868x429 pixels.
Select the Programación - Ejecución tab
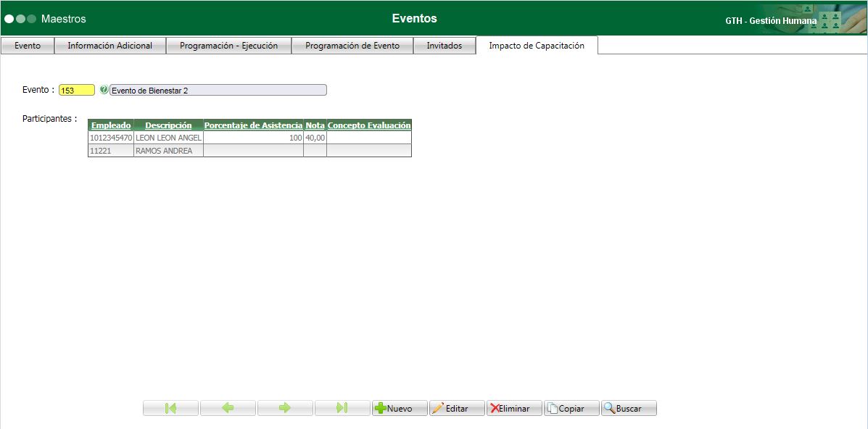[x=228, y=46]
